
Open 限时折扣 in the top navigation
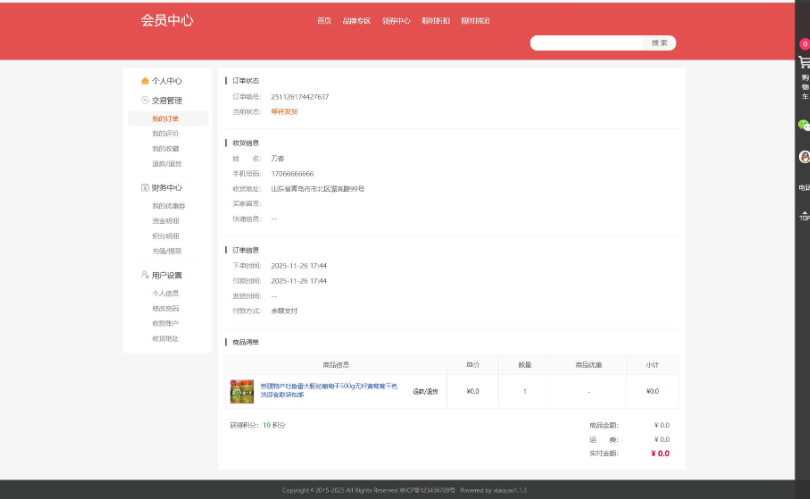click(x=435, y=21)
